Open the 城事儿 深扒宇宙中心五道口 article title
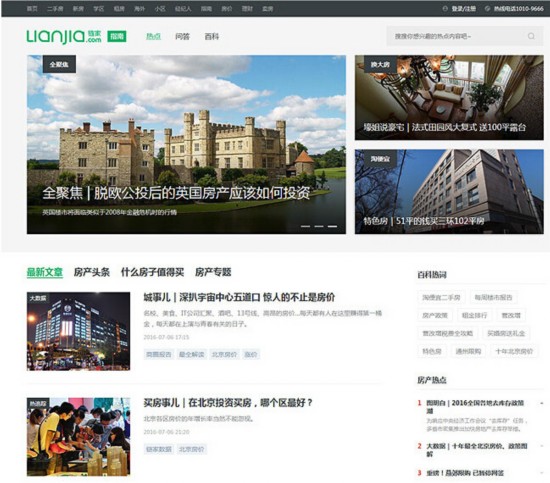550x483 pixels. (x=239, y=297)
